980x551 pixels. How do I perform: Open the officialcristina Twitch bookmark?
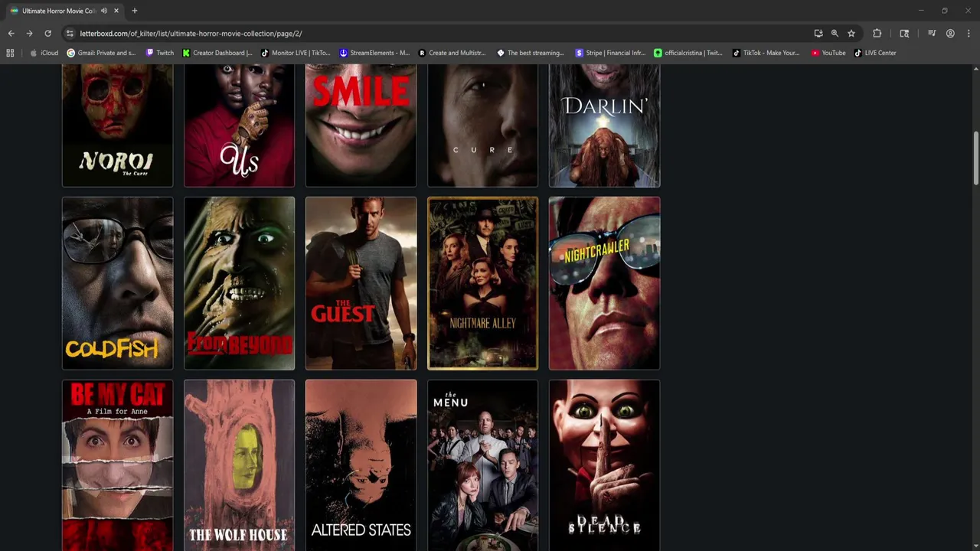pyautogui.click(x=688, y=53)
